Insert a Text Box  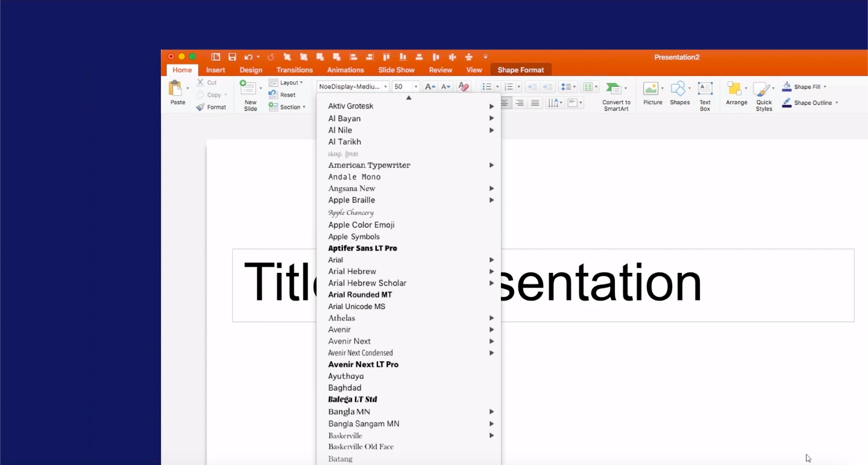[705, 95]
